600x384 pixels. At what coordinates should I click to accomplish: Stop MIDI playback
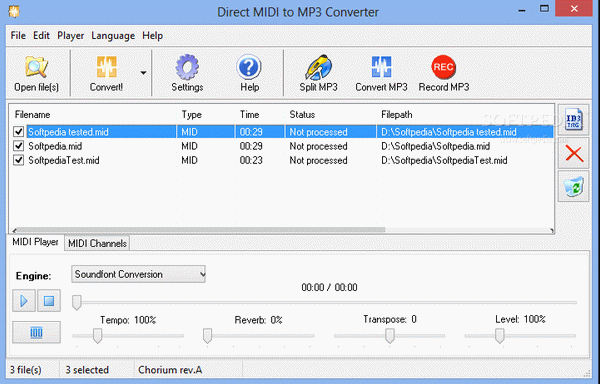point(49,301)
